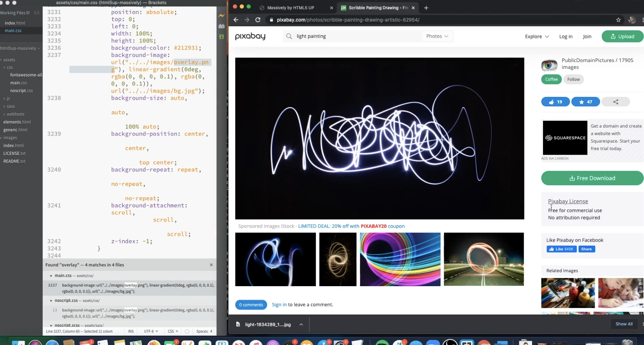
Task: Click Coffee button for PublicDomainPictures
Action: pos(551,79)
